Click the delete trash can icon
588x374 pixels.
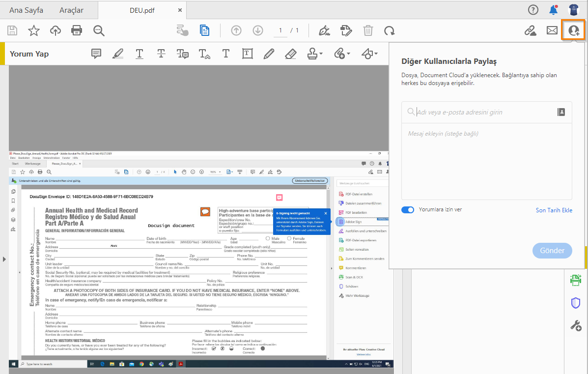(x=368, y=30)
